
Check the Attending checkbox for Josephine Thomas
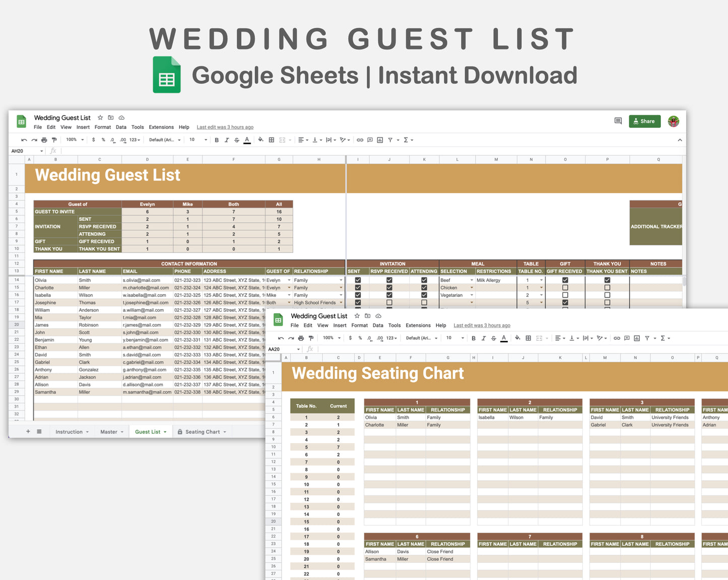(x=424, y=303)
